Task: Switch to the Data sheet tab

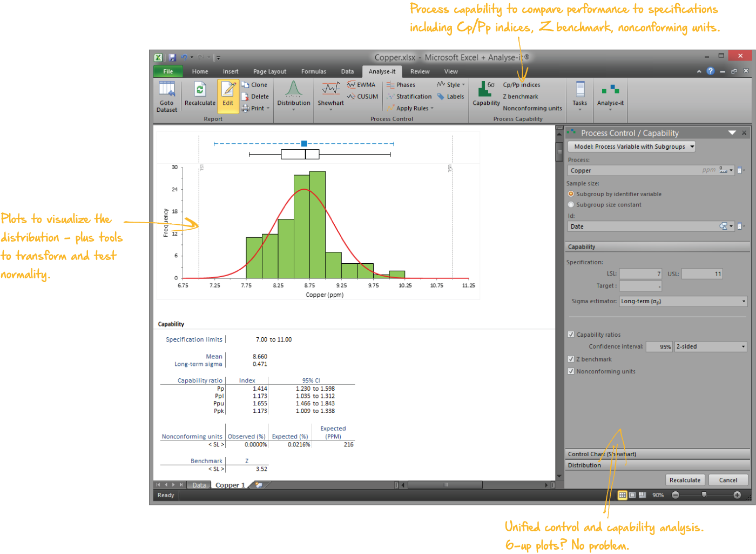Action: coord(199,485)
